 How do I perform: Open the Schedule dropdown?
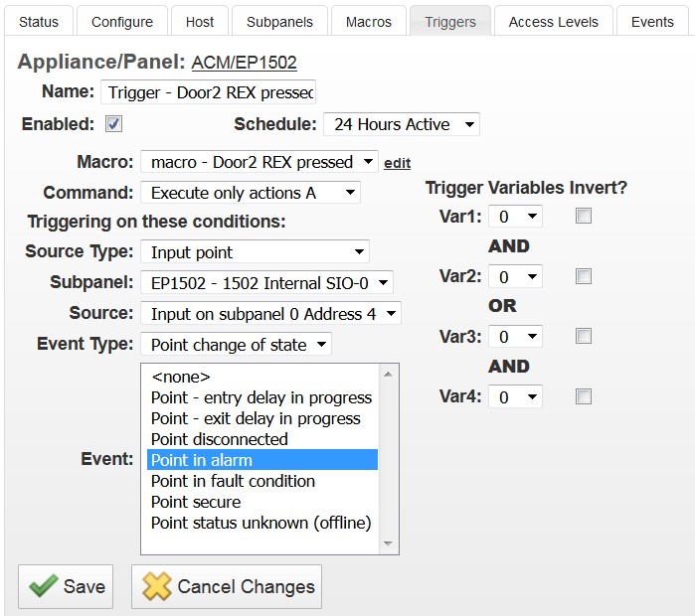(401, 124)
